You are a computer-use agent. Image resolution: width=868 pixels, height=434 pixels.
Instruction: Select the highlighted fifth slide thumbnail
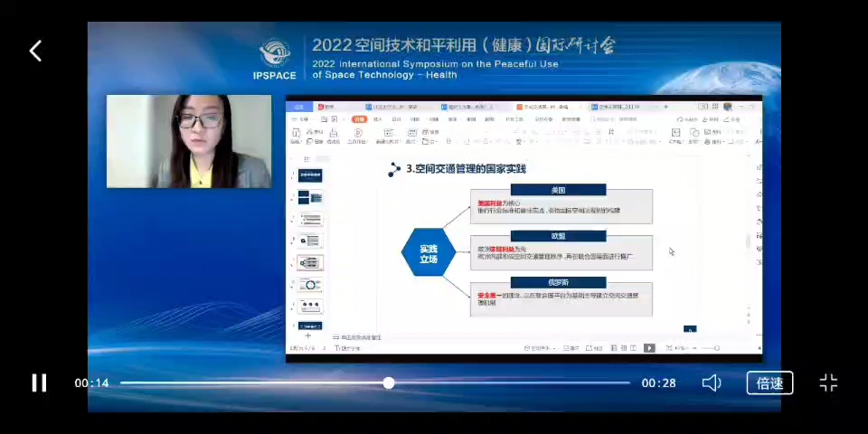click(x=310, y=262)
